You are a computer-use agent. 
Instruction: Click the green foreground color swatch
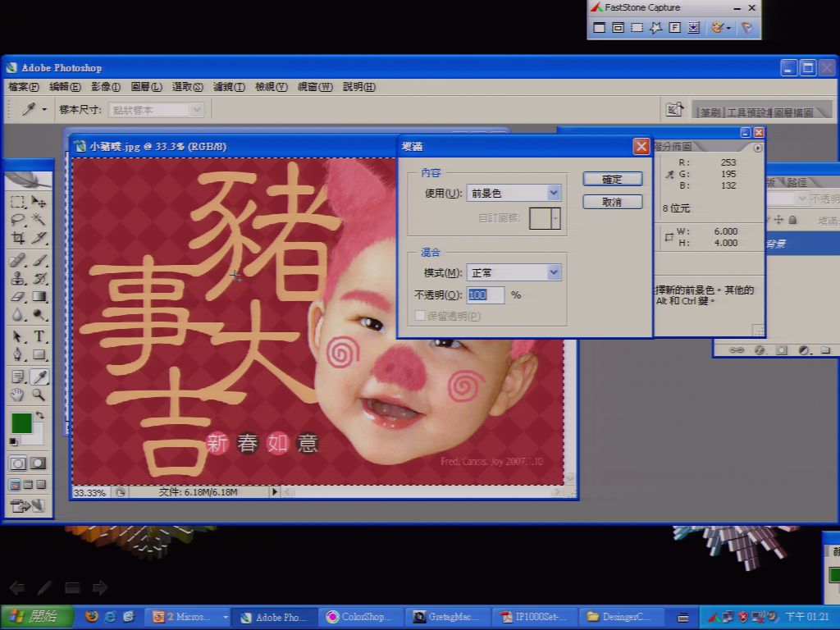point(21,423)
